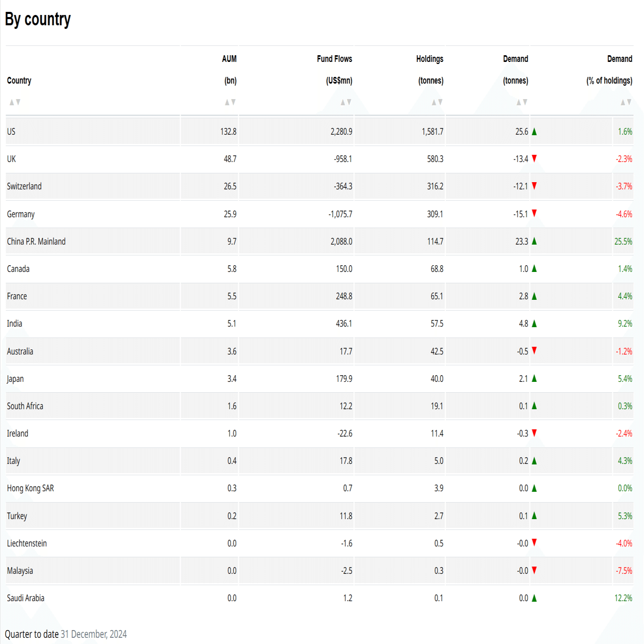Click sort arrows under Demand (tonnes) column
The width and height of the screenshot is (644, 644).
522,102
